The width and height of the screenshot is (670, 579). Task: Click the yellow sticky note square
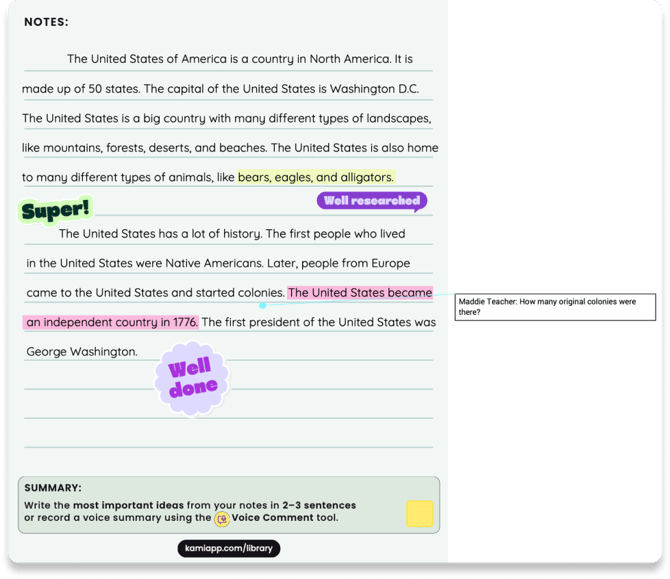coord(420,514)
